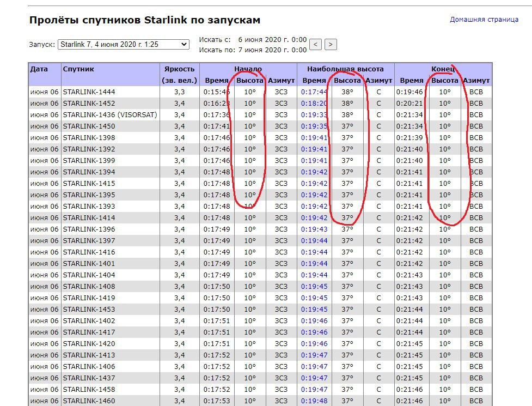Click end time 0:19:46 in STARLINK-1444 row
Viewport: 532px width, 406px height.
pos(409,92)
